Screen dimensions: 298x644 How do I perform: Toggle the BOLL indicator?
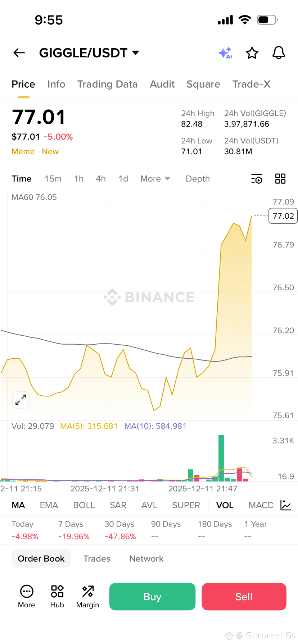point(84,505)
